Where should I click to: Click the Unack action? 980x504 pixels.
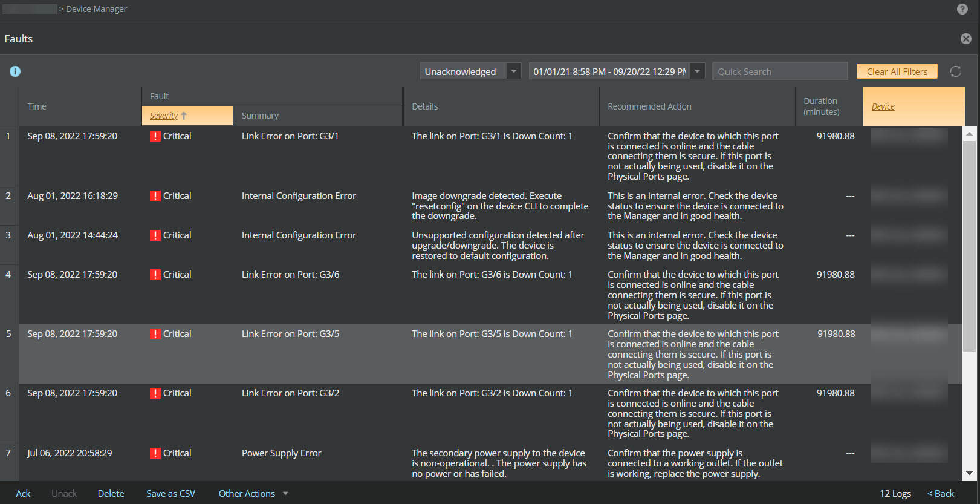tap(64, 494)
